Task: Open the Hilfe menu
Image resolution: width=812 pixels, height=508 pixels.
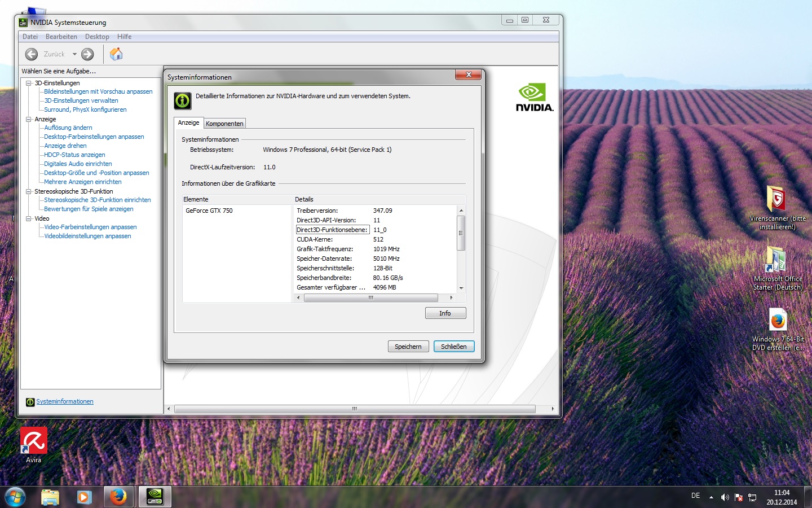Action: coord(124,37)
